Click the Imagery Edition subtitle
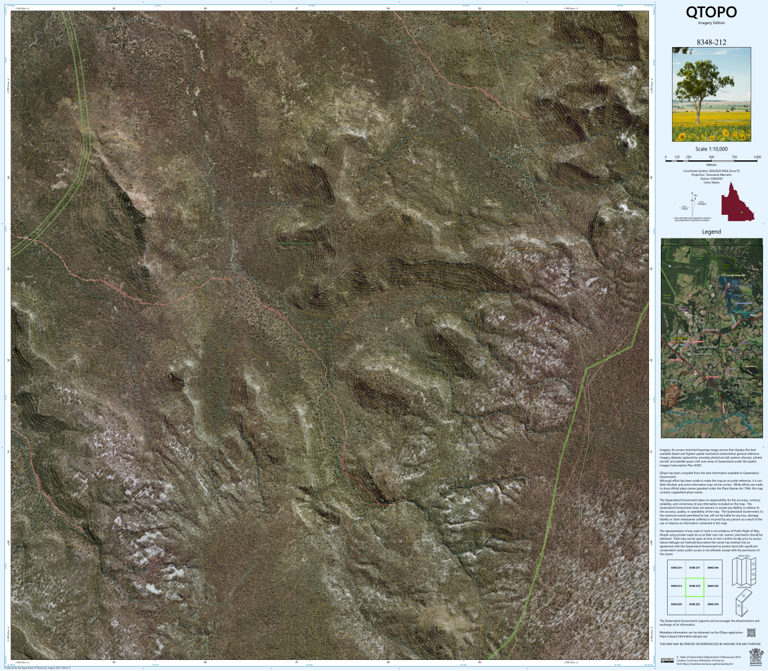This screenshot has width=768, height=671. (x=711, y=23)
